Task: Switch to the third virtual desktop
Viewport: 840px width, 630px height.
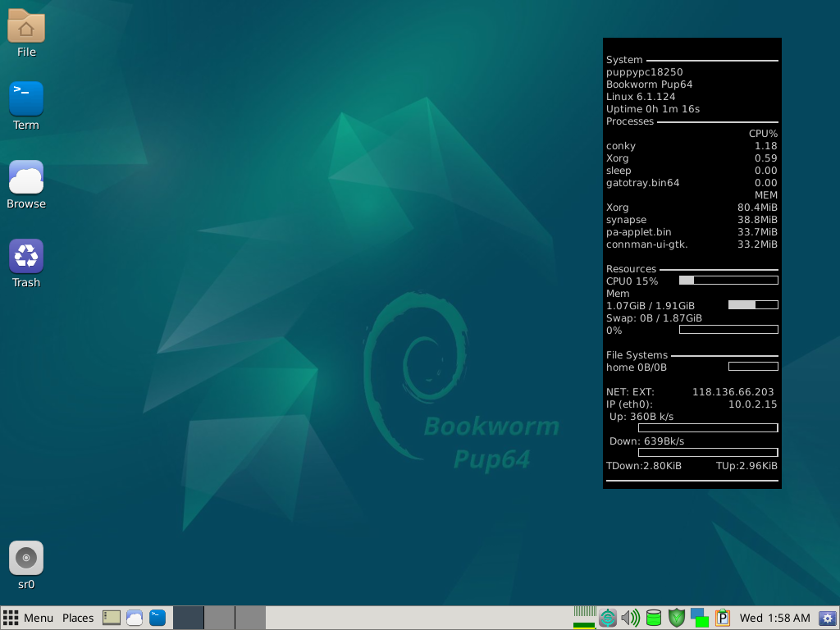Action: point(251,618)
